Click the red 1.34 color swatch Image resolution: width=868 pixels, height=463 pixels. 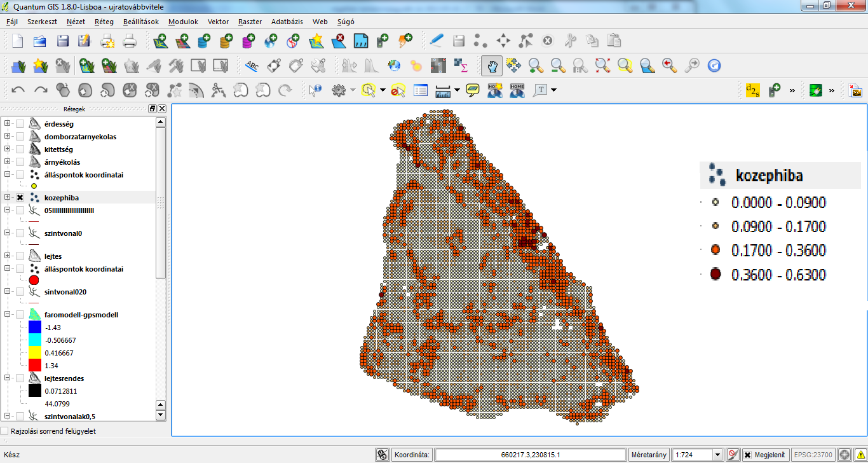pyautogui.click(x=34, y=365)
